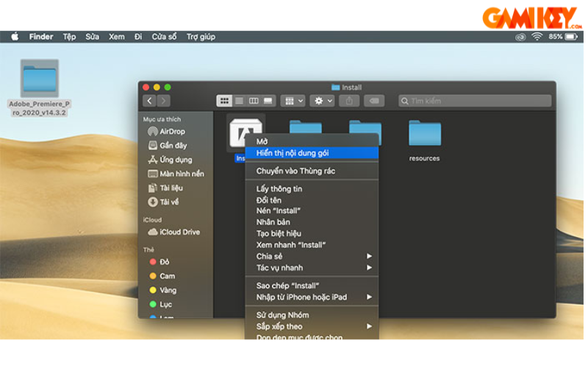Open the Đi menu
This screenshot has width=588, height=368.
tap(138, 37)
